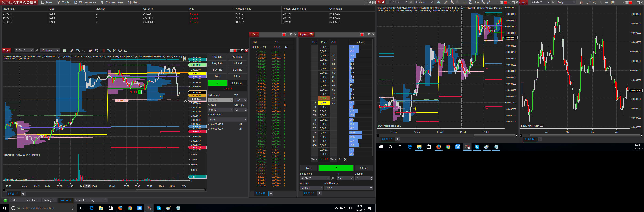Search instrument in 15 Minute chart toolbar
Screen dimensions: 644x212
[36, 50]
